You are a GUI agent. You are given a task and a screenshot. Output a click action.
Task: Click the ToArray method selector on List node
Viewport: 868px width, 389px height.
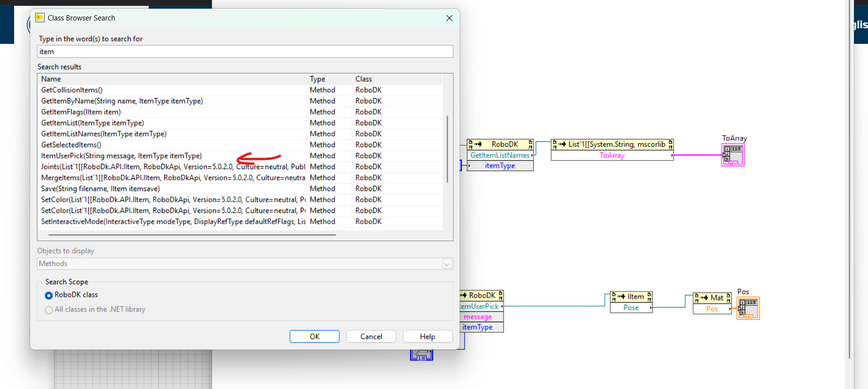612,156
